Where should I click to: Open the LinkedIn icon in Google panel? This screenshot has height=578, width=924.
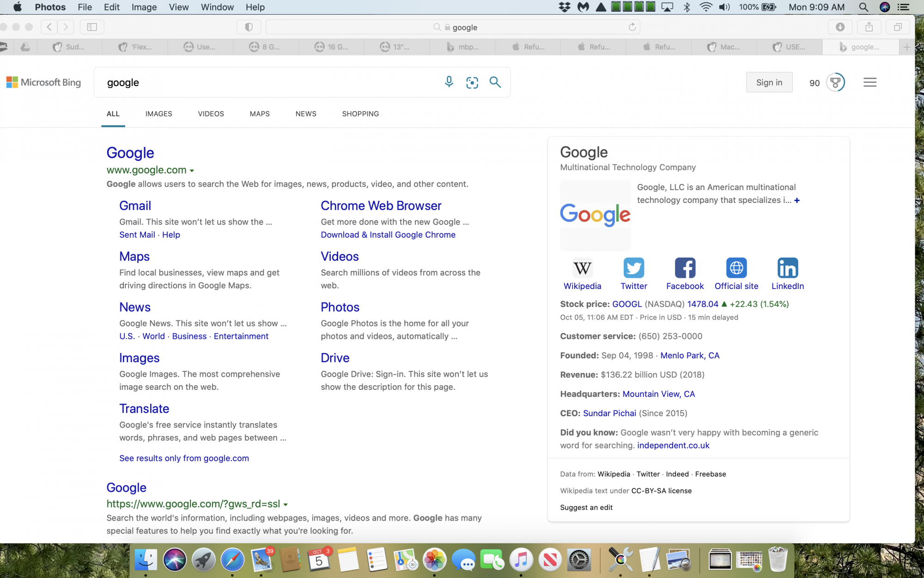coord(788,268)
